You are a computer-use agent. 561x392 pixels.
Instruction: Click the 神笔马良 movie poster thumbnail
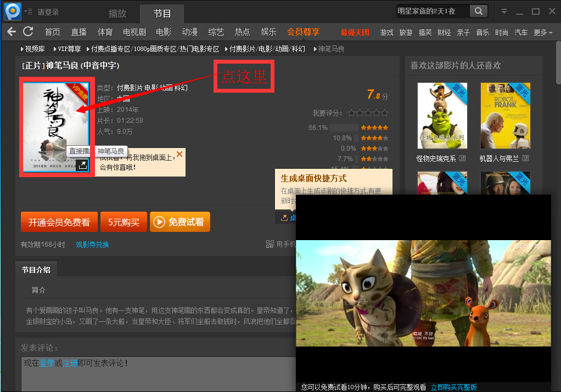tap(56, 127)
